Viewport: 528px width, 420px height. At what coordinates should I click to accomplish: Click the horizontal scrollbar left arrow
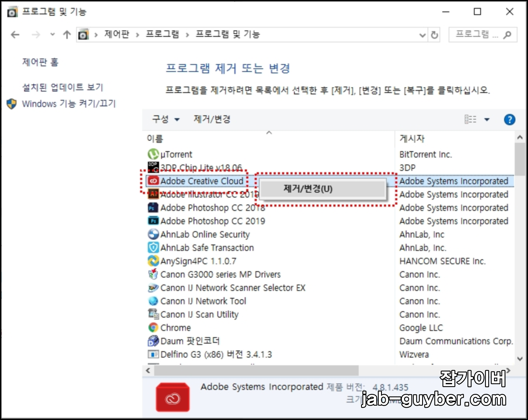(148, 370)
